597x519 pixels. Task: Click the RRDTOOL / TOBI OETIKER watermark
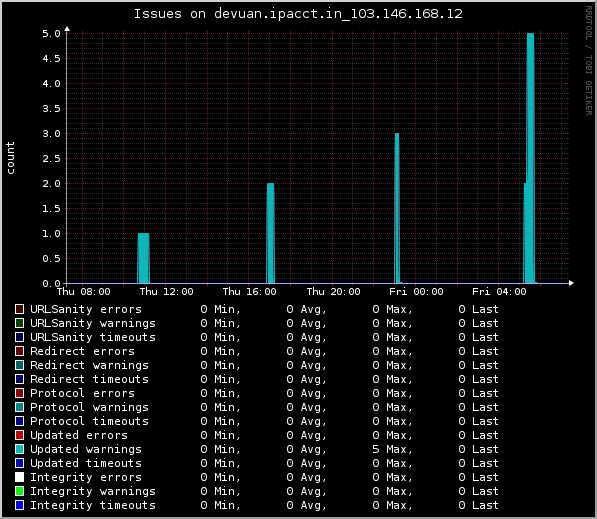click(589, 61)
